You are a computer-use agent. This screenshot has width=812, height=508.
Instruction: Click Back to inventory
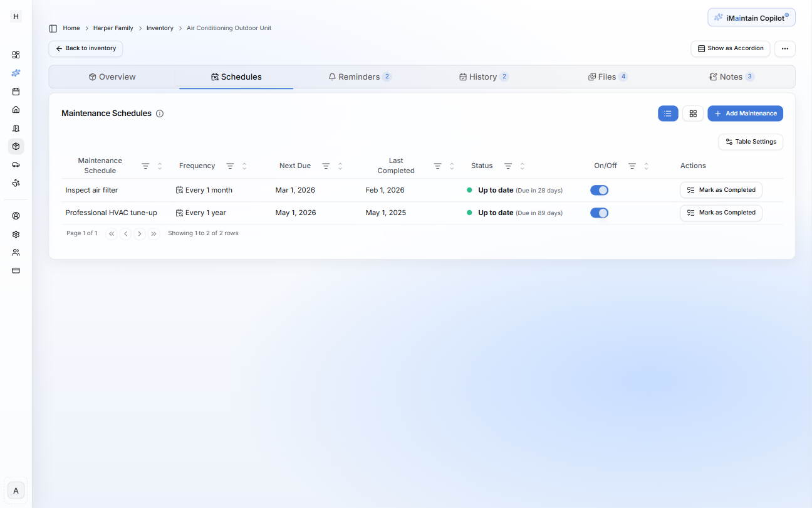click(85, 48)
